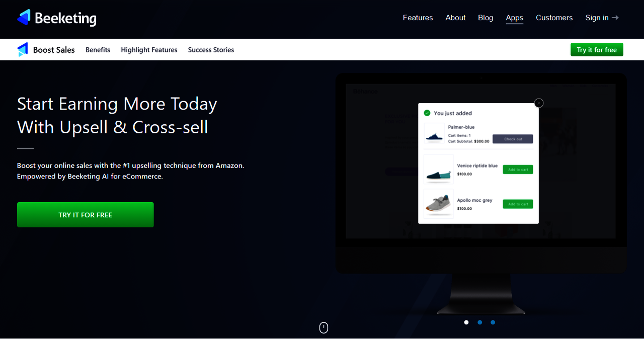Close the 'You just added' popup
Viewport: 644px width, 339px height.
[539, 103]
